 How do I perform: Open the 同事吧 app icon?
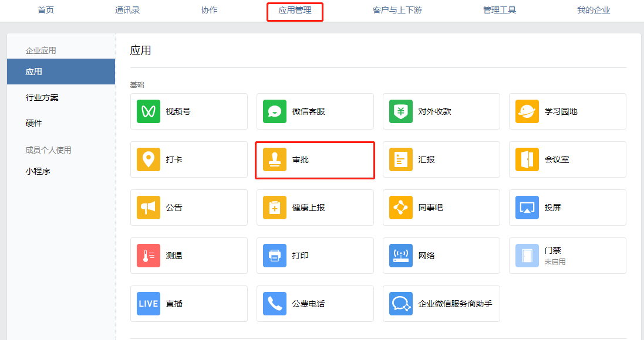pyautogui.click(x=401, y=208)
